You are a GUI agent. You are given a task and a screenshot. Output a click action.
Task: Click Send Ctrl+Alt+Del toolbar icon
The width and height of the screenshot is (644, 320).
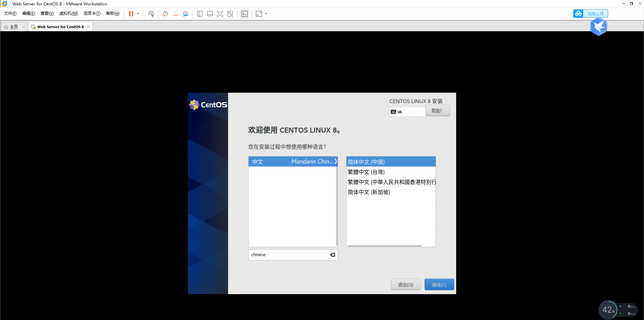[151, 14]
